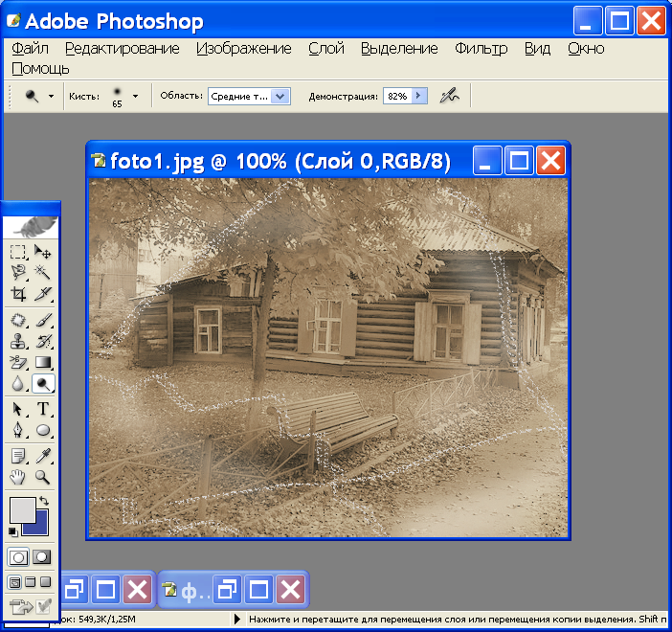Select the Burn tool in toolbox
This screenshot has height=632, width=672.
(x=43, y=383)
